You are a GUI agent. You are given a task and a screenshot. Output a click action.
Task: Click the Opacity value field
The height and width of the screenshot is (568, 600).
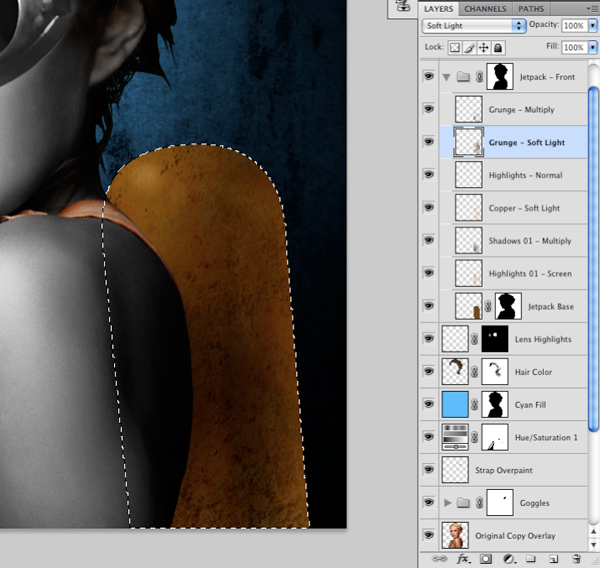[x=574, y=26]
